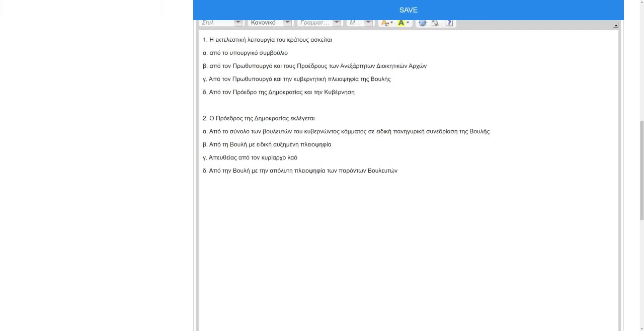Screen dimensions: 644x331
Task: Open the font size (Μ…) dropdown
Action: [x=360, y=23]
